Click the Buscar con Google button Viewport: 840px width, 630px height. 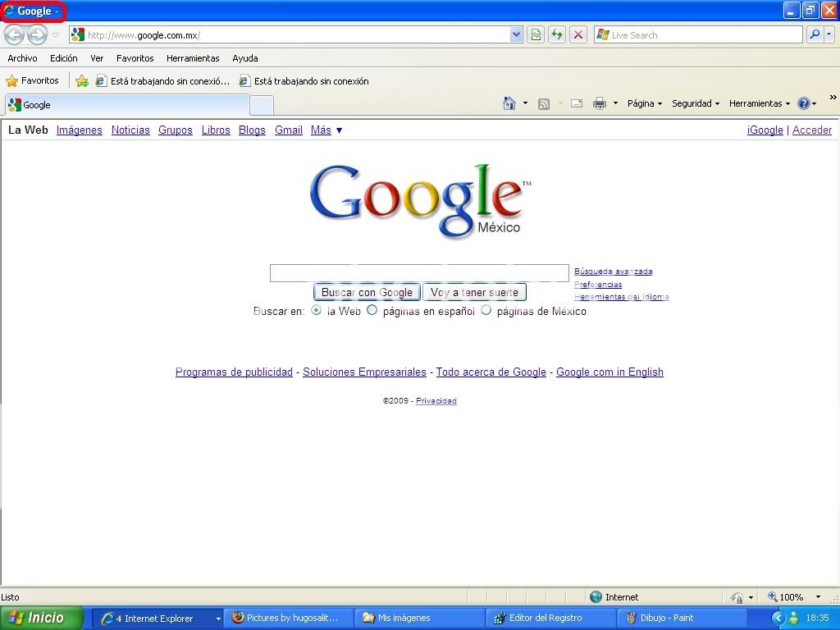click(367, 293)
